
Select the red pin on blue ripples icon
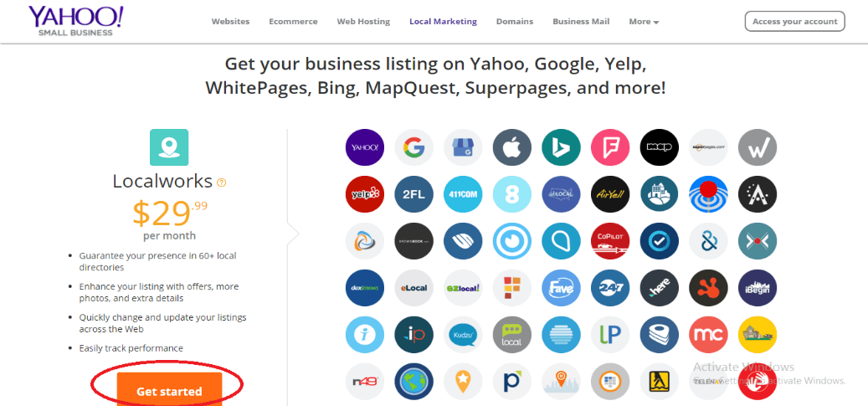pos(709,194)
